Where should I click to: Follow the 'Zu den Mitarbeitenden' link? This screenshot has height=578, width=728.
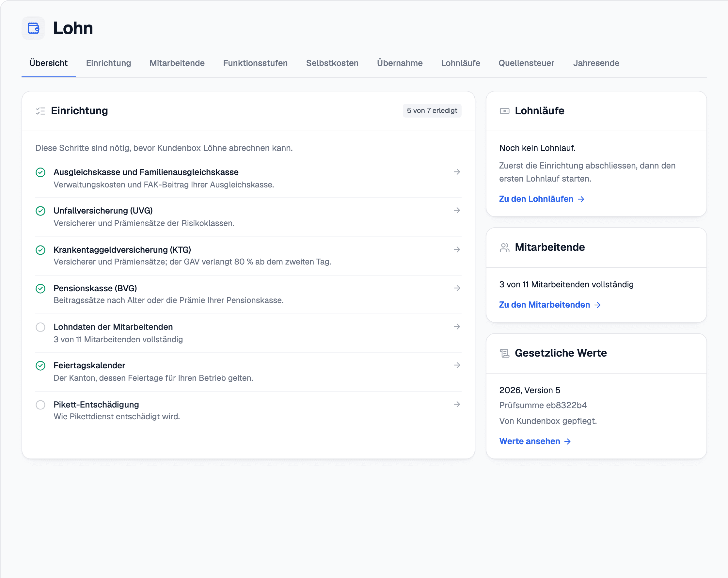click(x=550, y=305)
